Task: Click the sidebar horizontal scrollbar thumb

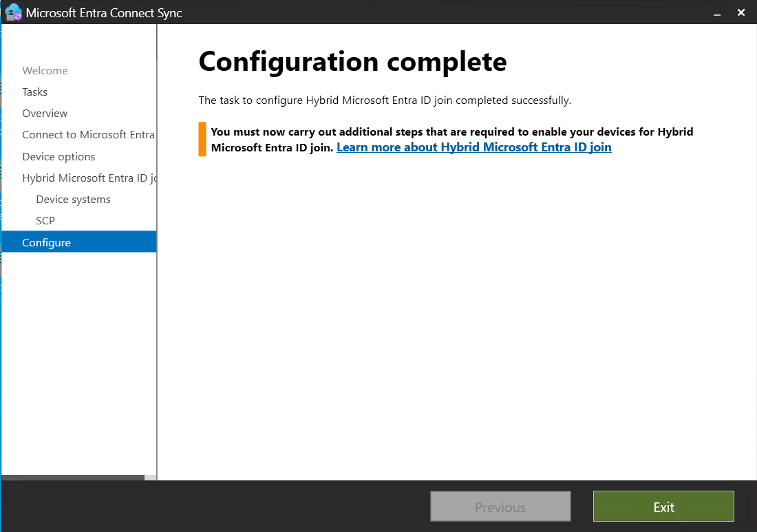Action: pos(72,476)
